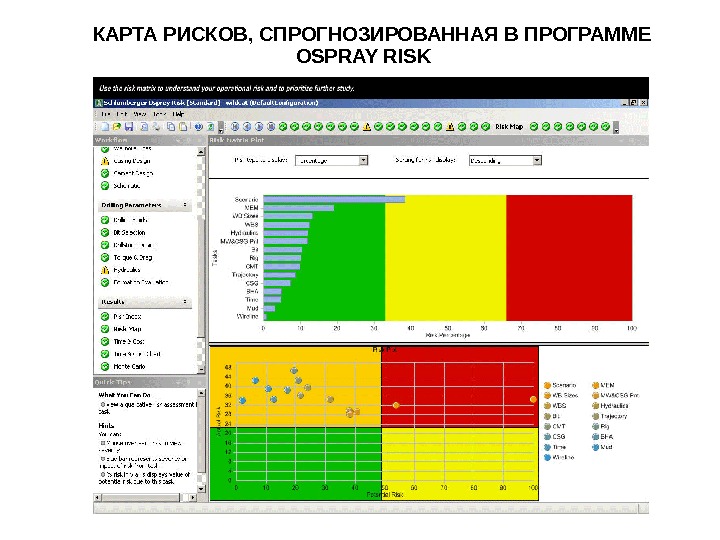The image size is (720, 540).
Task: Click the MEM bar in risk chart
Action: pos(298,208)
